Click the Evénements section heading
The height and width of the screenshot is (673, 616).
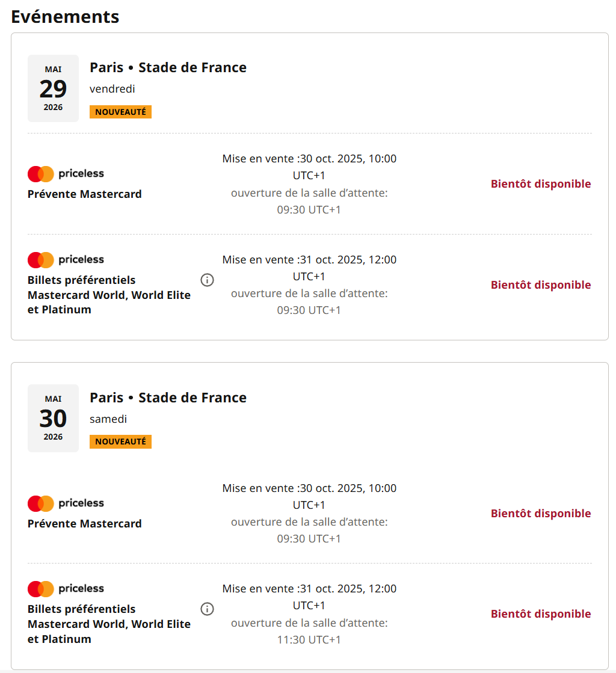tap(65, 17)
